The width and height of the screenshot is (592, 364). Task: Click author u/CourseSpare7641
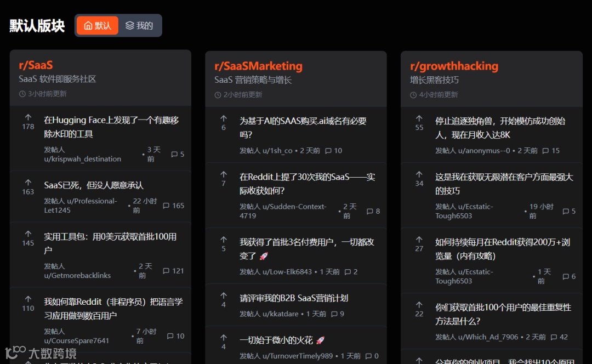(76, 340)
